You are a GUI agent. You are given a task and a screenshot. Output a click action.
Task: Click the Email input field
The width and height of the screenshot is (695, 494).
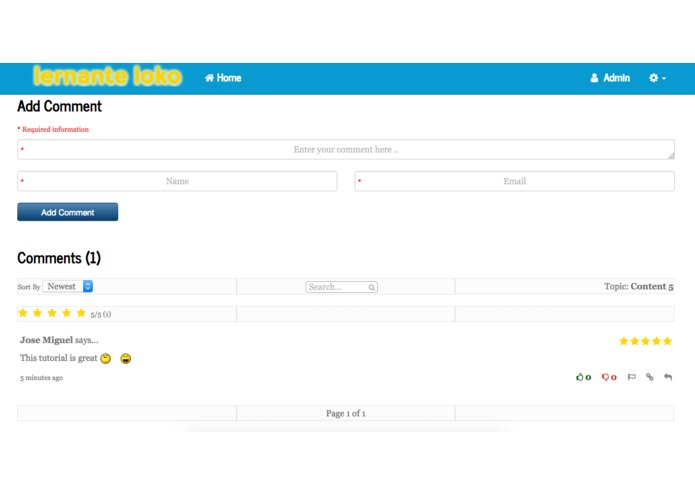pos(515,181)
